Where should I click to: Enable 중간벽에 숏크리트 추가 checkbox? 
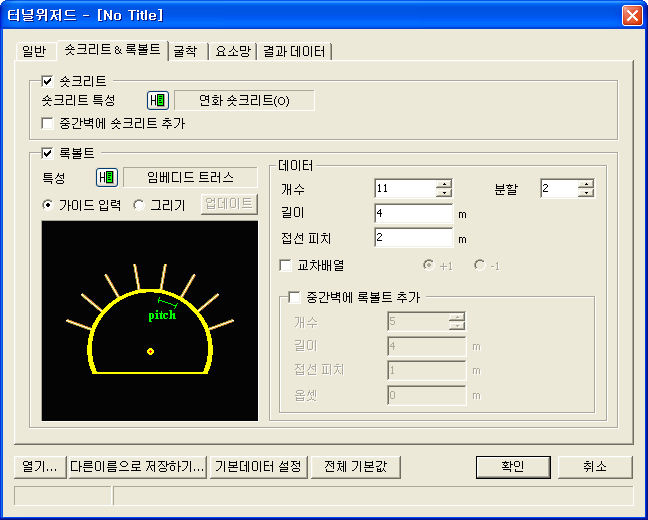pos(47,123)
